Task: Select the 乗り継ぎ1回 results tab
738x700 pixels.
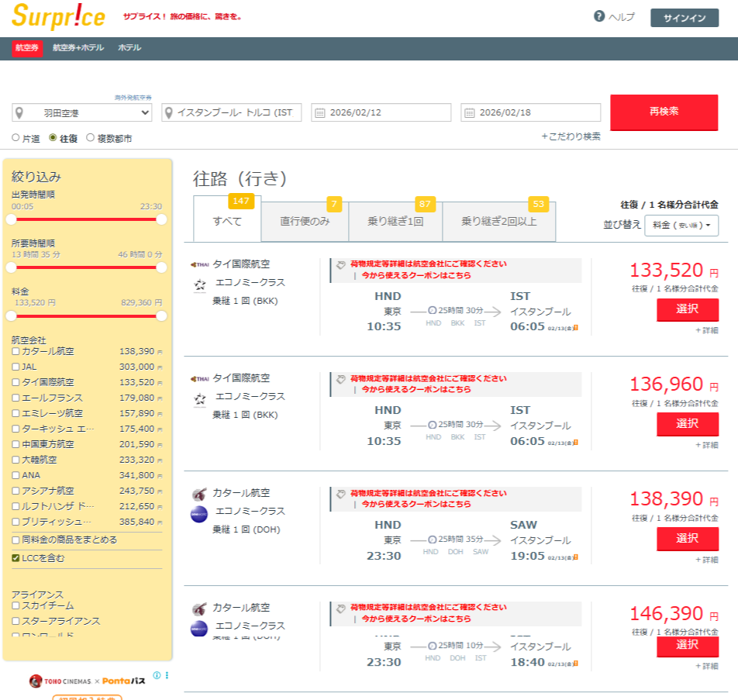Action: pos(395,222)
